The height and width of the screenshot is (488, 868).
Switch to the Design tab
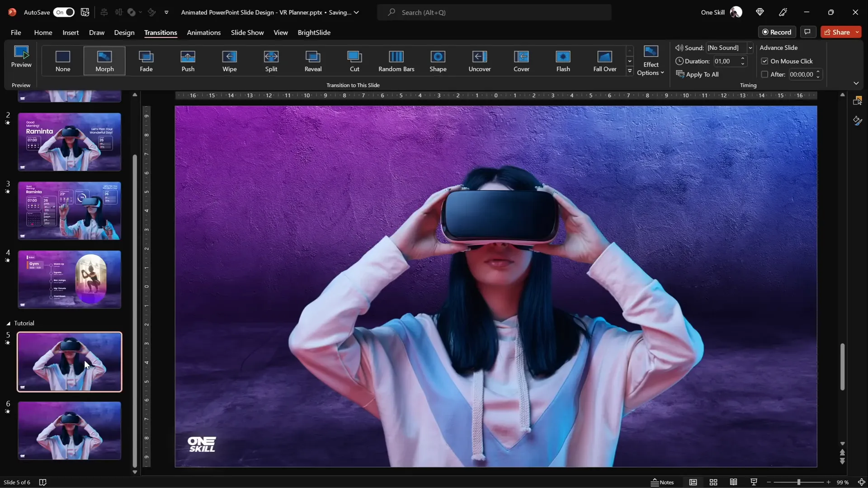pyautogui.click(x=124, y=33)
